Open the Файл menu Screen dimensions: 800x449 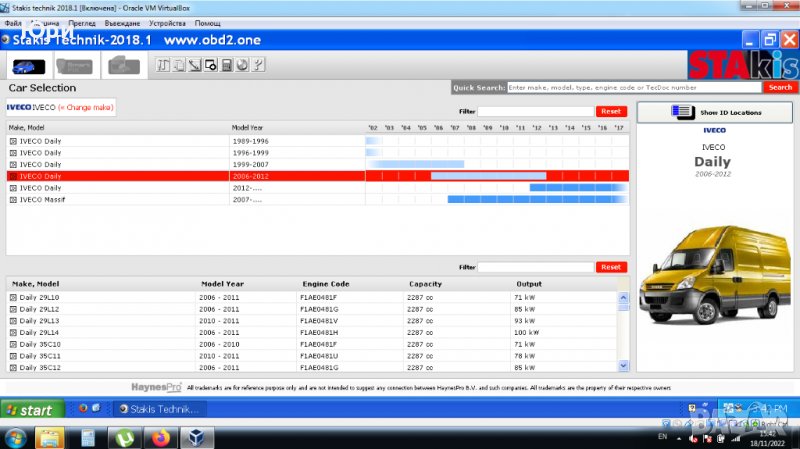tap(13, 22)
